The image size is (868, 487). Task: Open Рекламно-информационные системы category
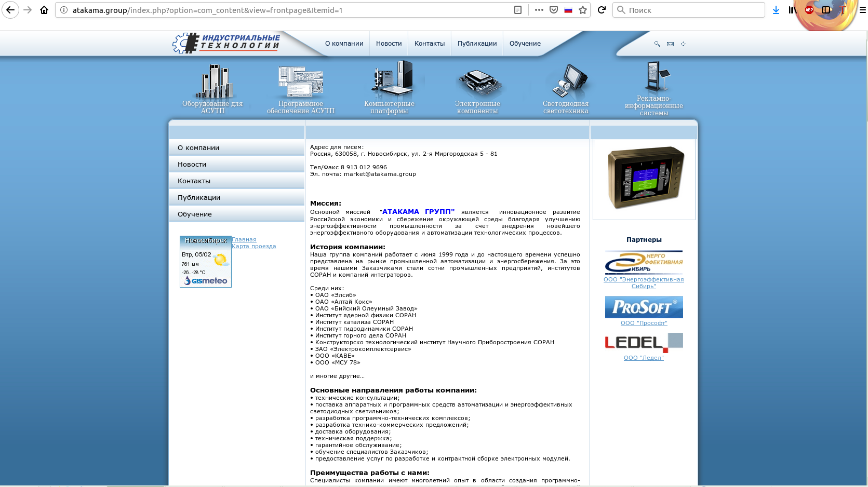[654, 88]
